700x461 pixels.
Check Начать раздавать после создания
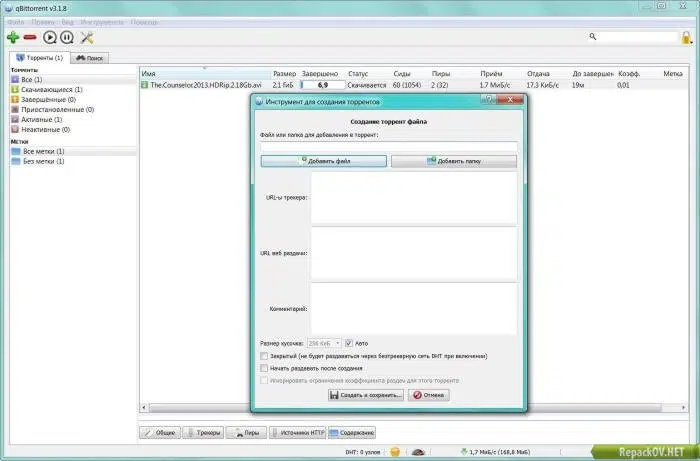coord(264,368)
